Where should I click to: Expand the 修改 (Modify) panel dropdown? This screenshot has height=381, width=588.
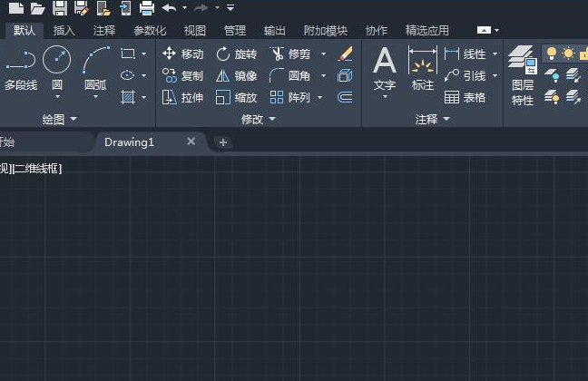click(271, 119)
